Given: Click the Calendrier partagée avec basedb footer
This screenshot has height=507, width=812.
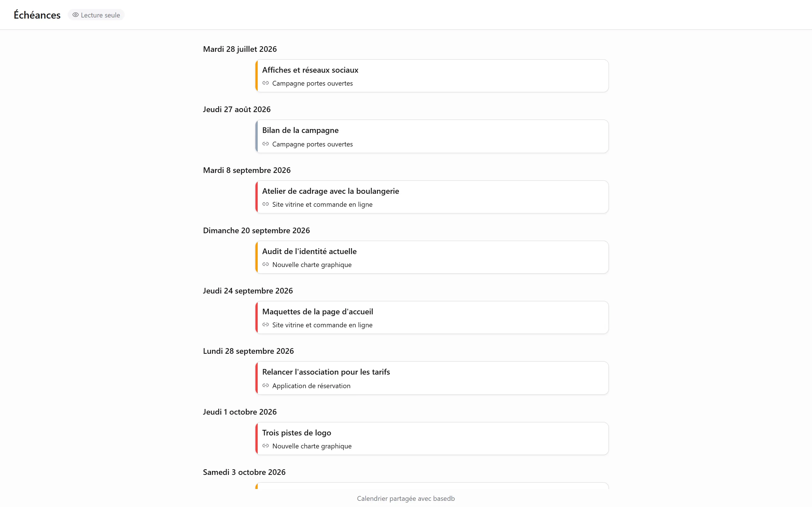Looking at the screenshot, I should [406, 498].
